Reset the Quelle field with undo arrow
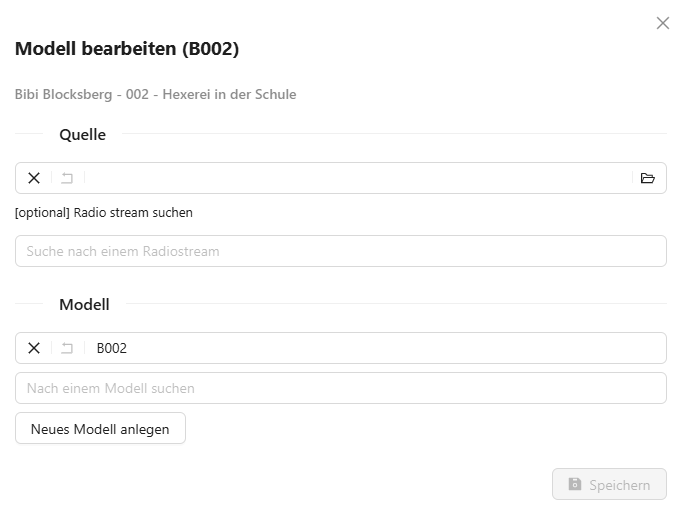Image resolution: width=683 pixels, height=515 pixels. 67,178
